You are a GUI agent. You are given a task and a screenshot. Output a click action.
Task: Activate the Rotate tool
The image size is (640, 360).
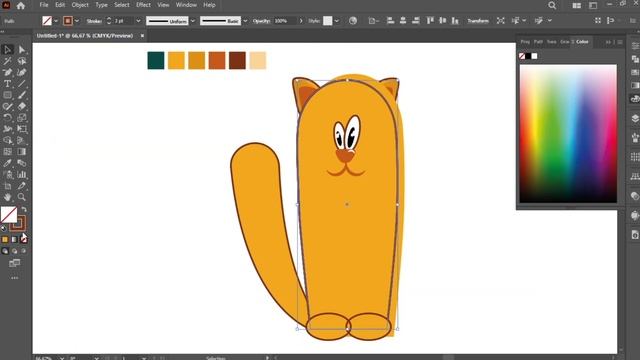[x=7, y=118]
